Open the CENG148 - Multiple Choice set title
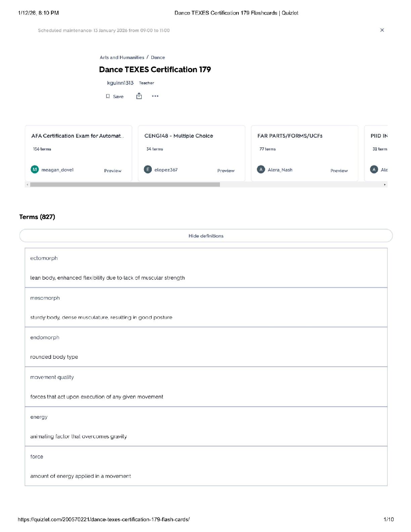 [x=179, y=136]
